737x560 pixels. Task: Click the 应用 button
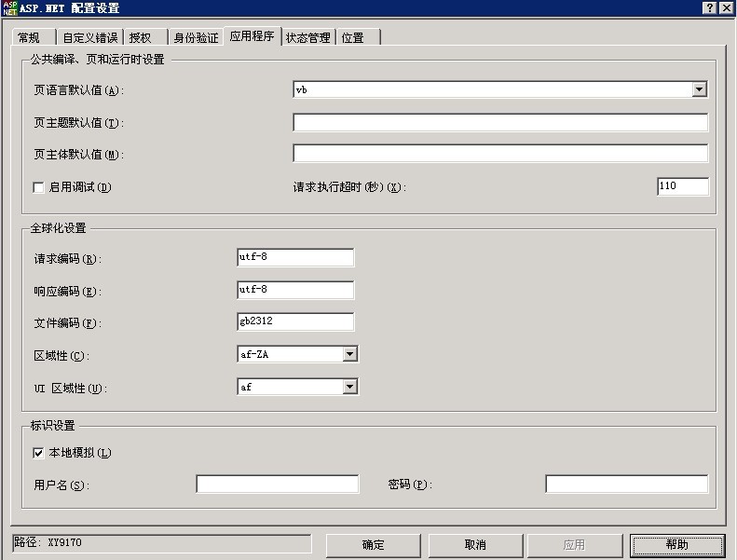coord(574,545)
